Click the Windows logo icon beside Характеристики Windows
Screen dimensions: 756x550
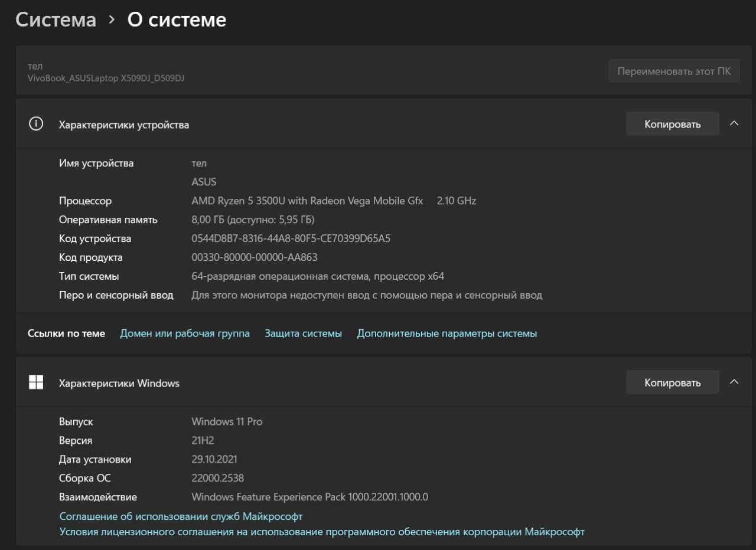pyautogui.click(x=36, y=382)
